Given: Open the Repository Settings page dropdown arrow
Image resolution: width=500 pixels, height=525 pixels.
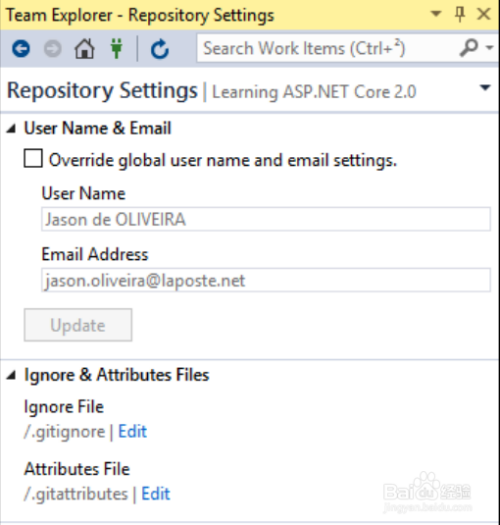Looking at the screenshot, I should [x=485, y=88].
